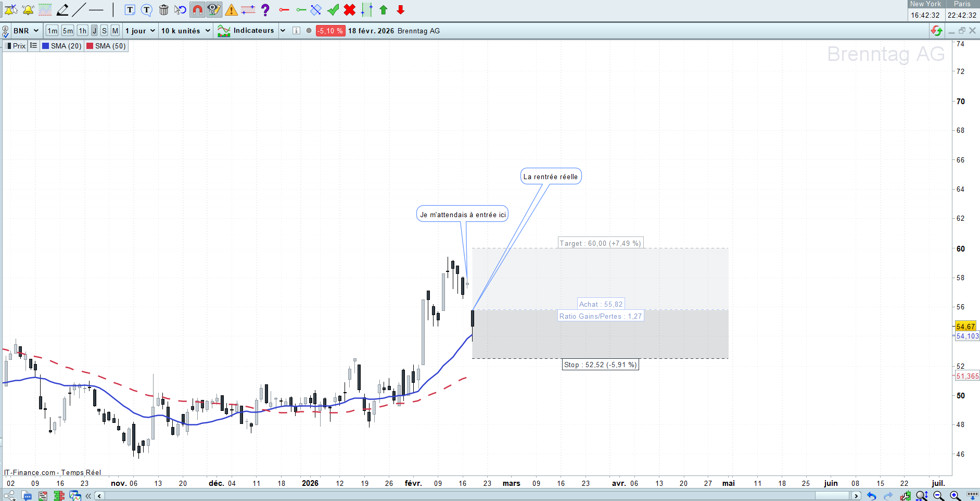Click the -5,10 % change badge
The image size is (980, 501).
coord(330,31)
